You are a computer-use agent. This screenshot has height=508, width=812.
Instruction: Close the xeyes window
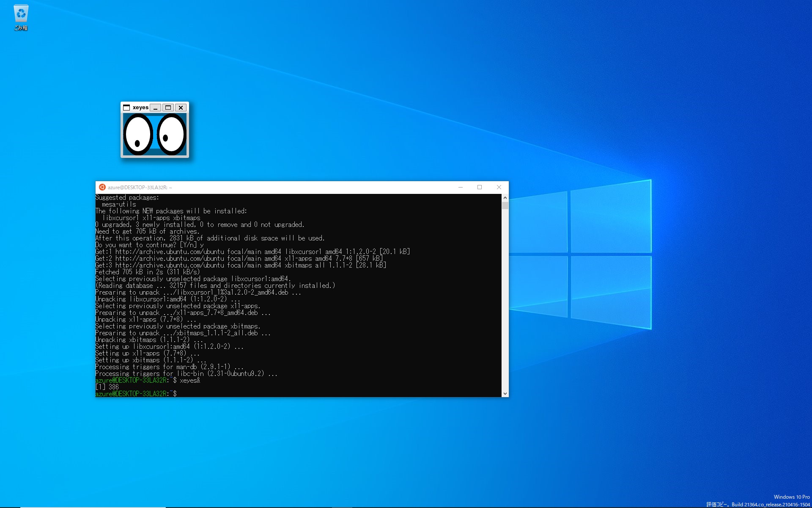pyautogui.click(x=181, y=108)
